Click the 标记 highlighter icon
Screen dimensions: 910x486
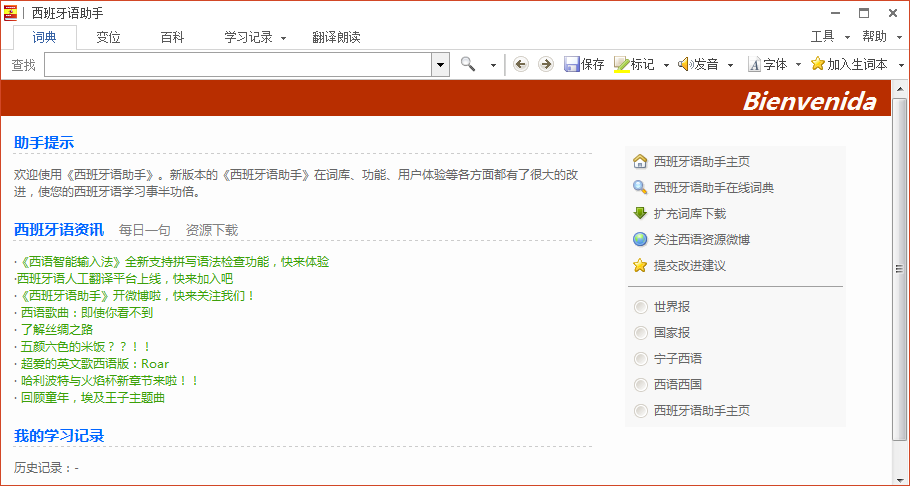click(x=621, y=64)
